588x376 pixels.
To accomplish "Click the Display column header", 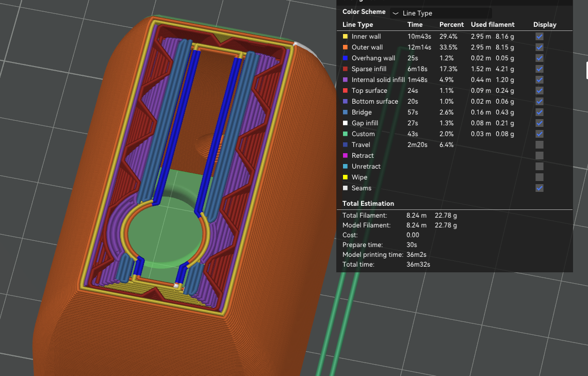I will (x=545, y=25).
